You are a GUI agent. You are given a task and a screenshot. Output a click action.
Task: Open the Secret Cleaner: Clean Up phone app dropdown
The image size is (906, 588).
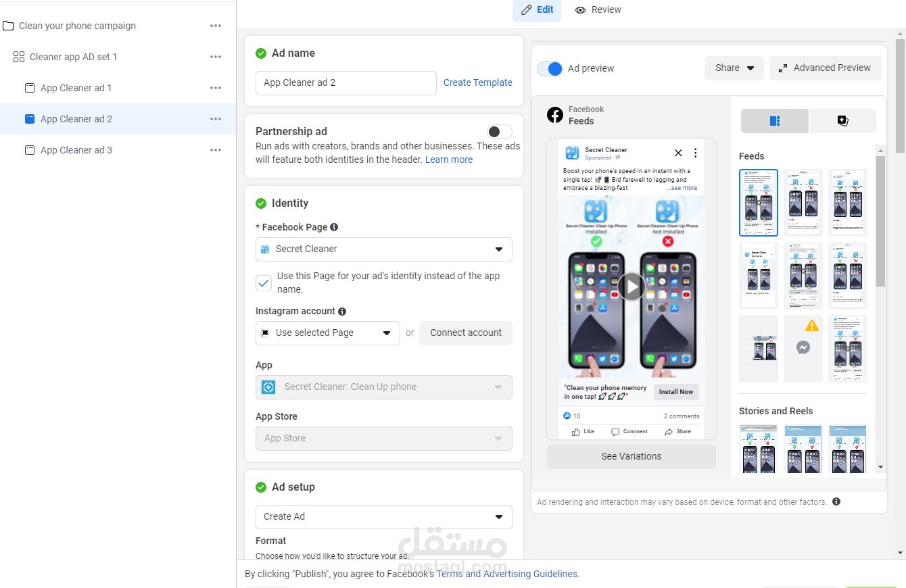383,387
